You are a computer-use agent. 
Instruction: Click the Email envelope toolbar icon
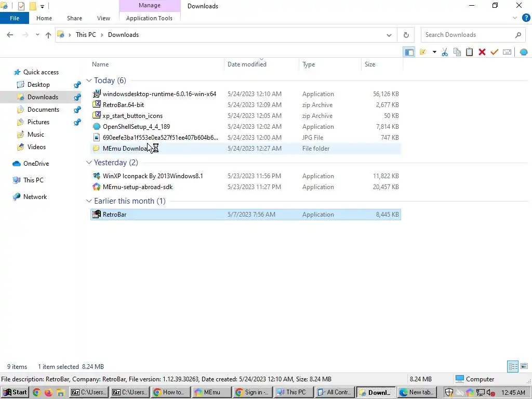point(507,52)
